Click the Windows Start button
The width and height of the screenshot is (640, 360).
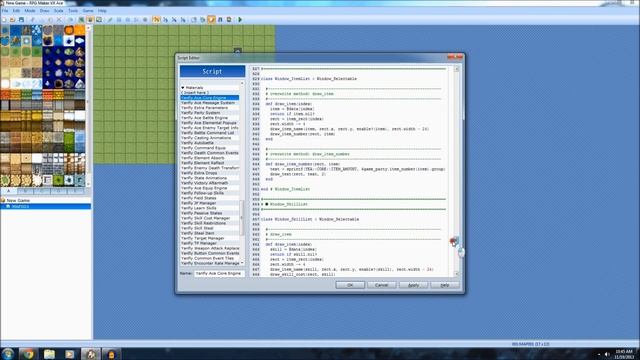tap(7, 353)
